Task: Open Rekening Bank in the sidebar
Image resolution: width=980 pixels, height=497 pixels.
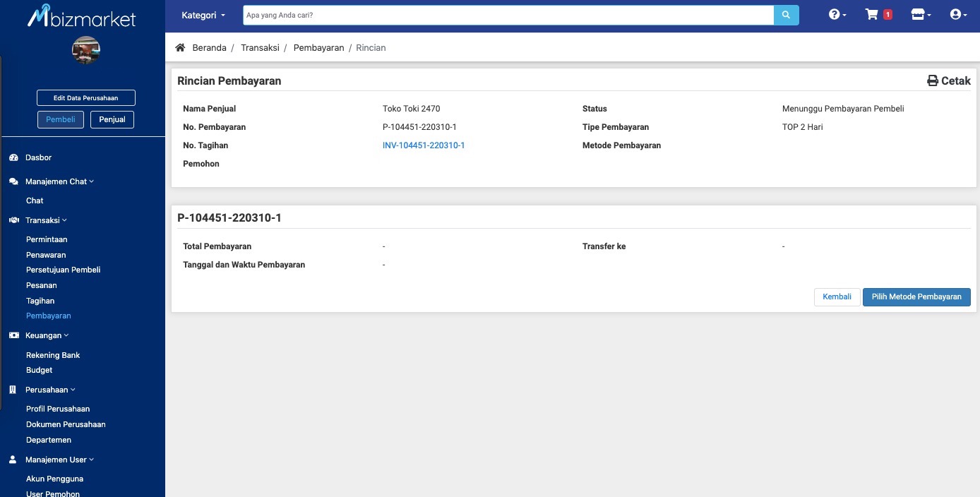Action: tap(53, 355)
